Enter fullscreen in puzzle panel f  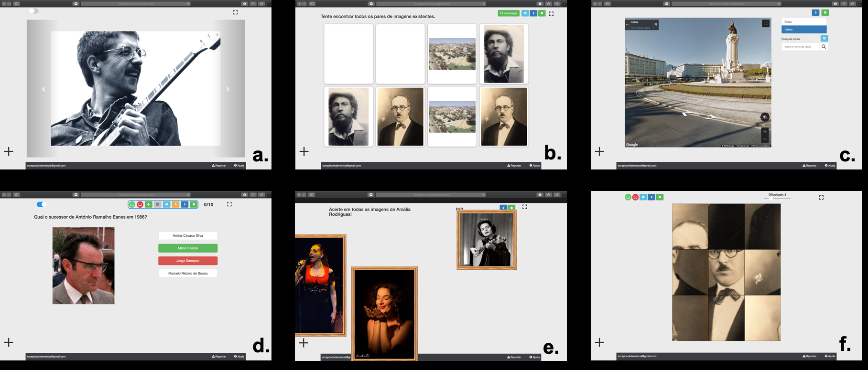pos(821,197)
